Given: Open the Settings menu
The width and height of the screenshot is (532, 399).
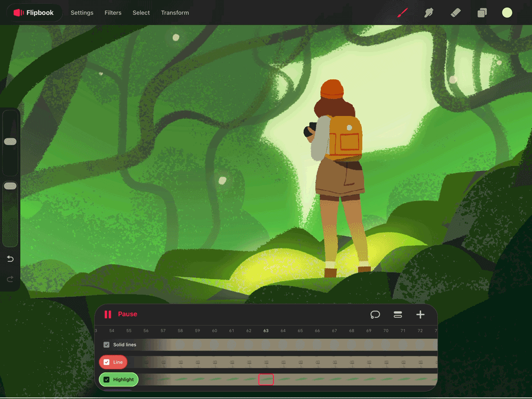Looking at the screenshot, I should tap(82, 13).
